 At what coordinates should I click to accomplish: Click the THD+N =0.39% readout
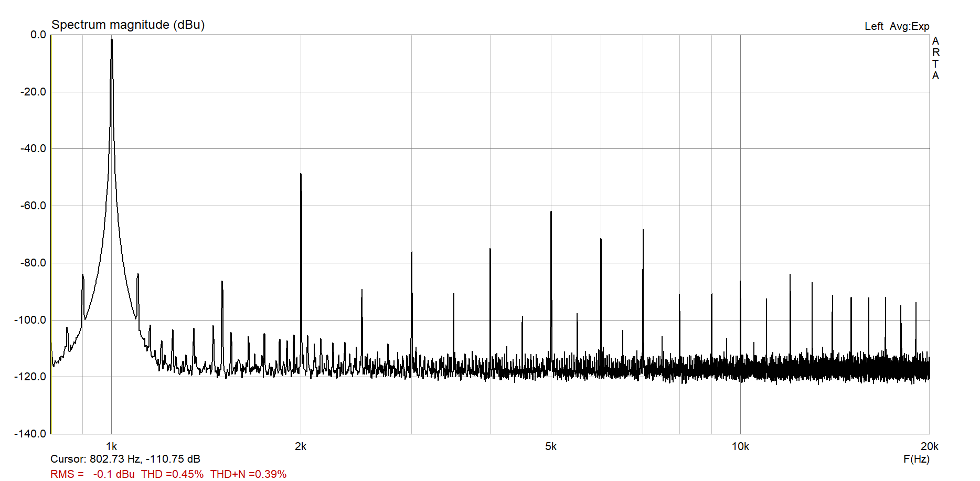tap(248, 474)
